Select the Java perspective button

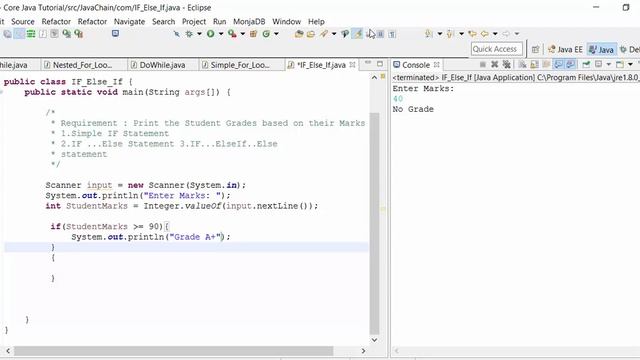(601, 49)
